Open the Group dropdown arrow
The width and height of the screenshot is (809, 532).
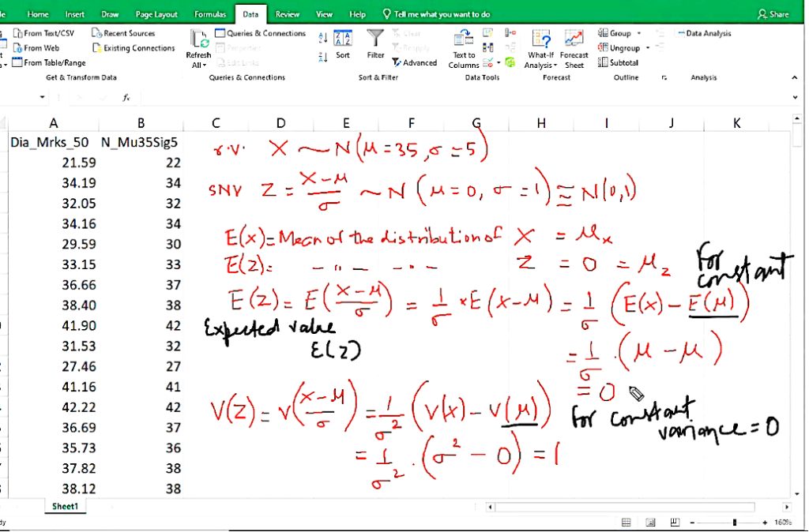coord(638,34)
